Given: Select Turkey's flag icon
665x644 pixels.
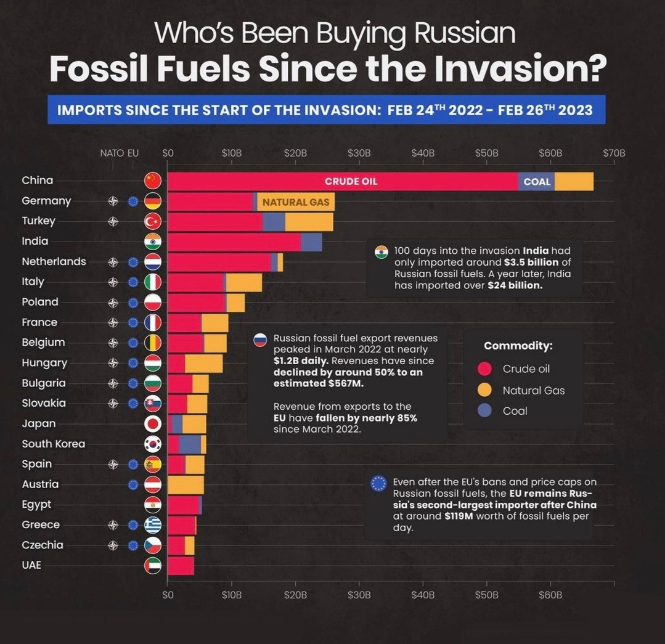Looking at the screenshot, I should pyautogui.click(x=153, y=221).
